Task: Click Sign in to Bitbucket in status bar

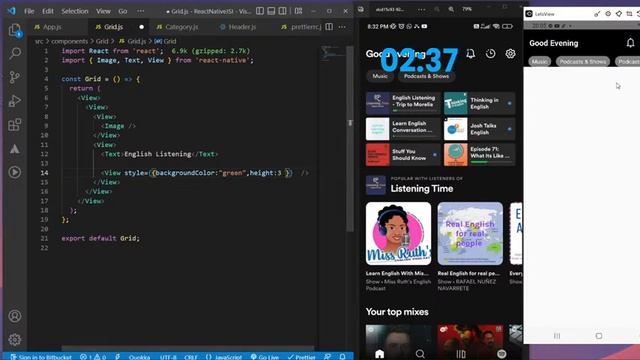Action: point(41,357)
